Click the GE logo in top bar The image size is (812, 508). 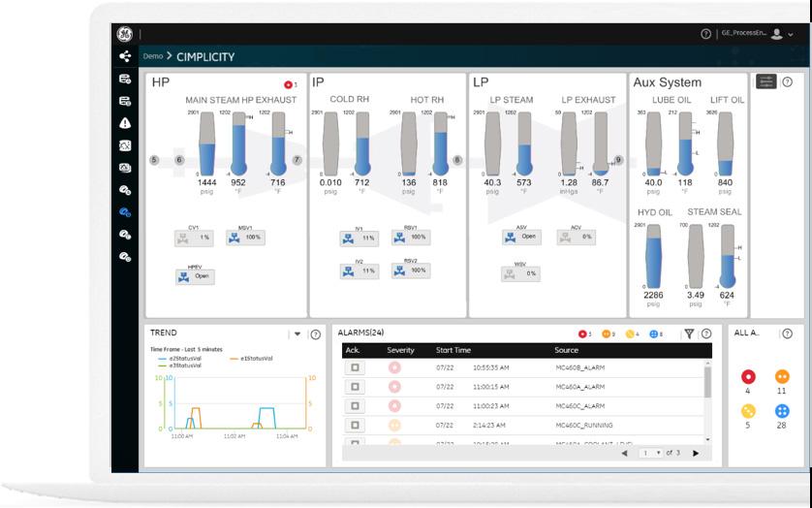click(x=124, y=34)
